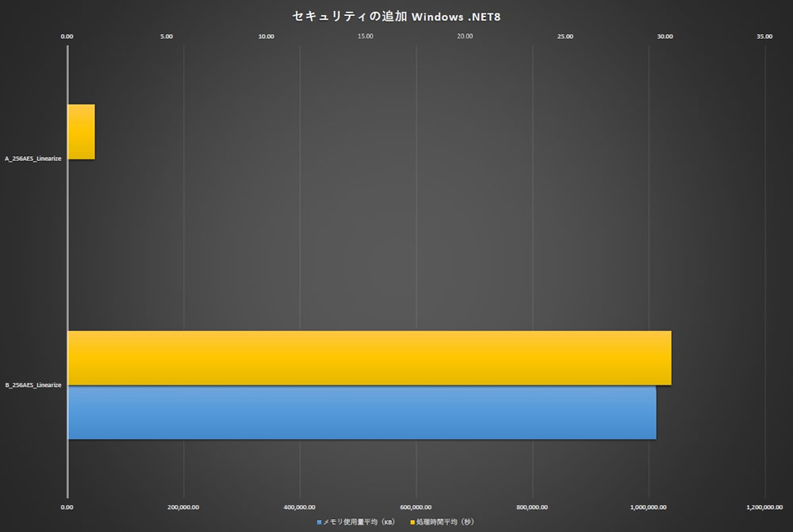Viewport: 793px width, 532px height.
Task: Click the 20.00 label on top axis
Action: pyautogui.click(x=465, y=36)
